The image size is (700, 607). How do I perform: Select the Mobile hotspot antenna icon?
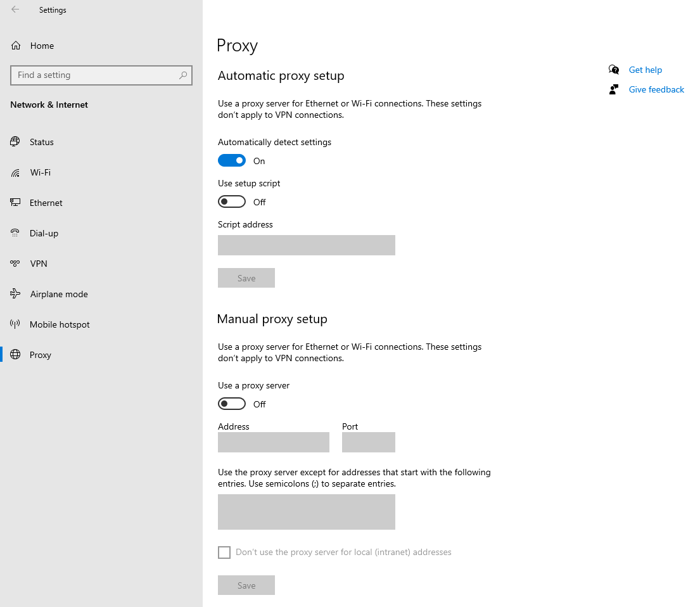15,324
